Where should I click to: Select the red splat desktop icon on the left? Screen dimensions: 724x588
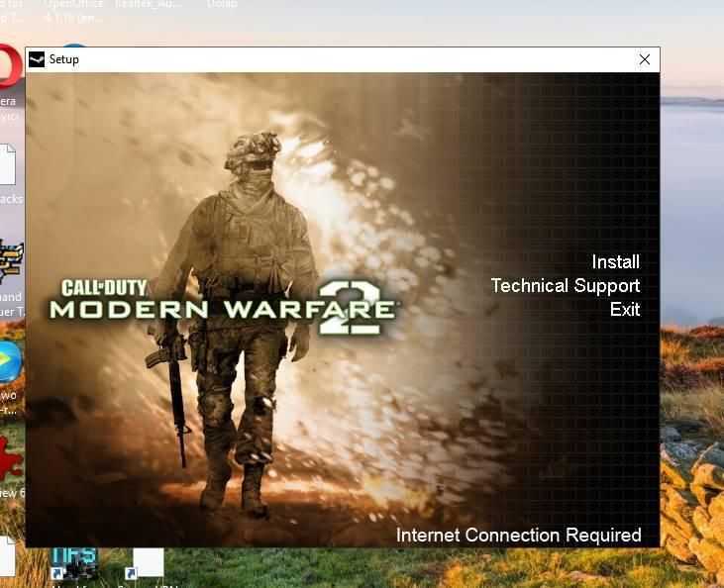point(10,458)
